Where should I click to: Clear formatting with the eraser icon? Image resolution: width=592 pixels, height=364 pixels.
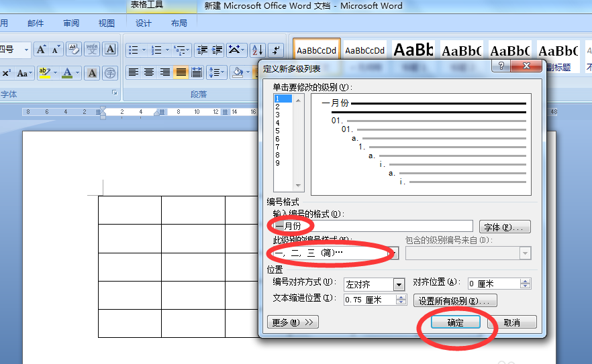[x=74, y=50]
